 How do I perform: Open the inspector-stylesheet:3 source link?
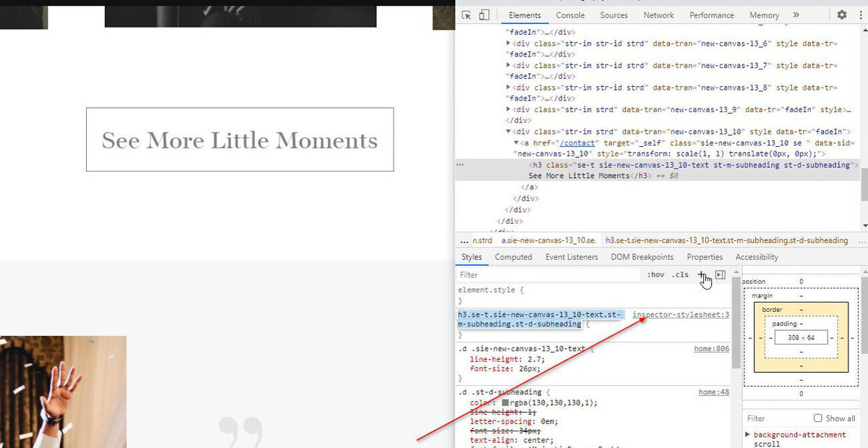point(681,315)
